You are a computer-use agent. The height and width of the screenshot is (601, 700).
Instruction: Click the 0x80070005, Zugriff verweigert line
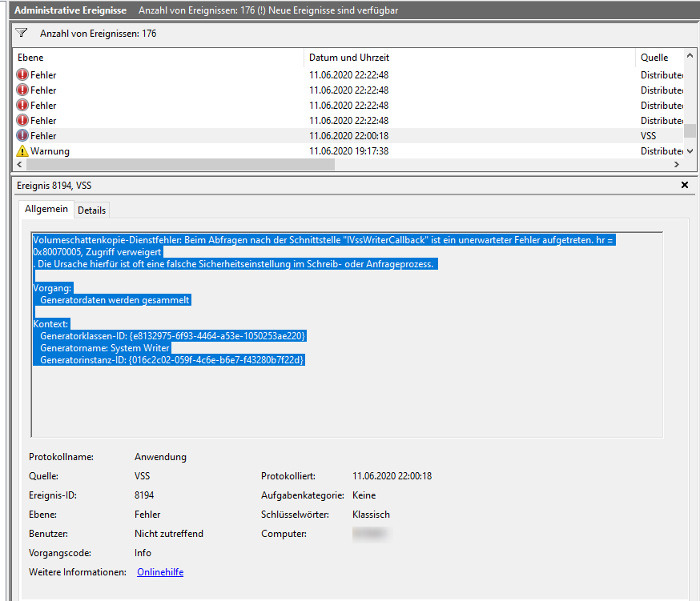click(x=97, y=252)
